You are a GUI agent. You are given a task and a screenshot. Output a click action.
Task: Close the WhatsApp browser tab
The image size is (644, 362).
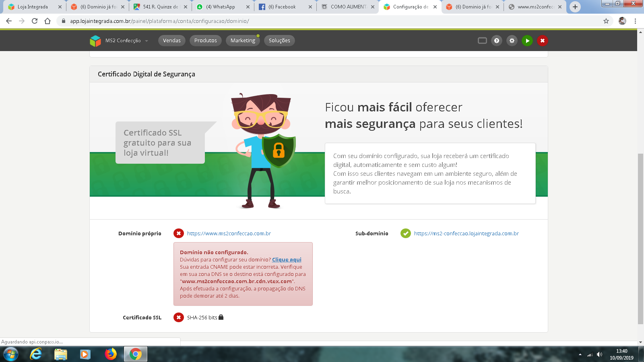[248, 7]
